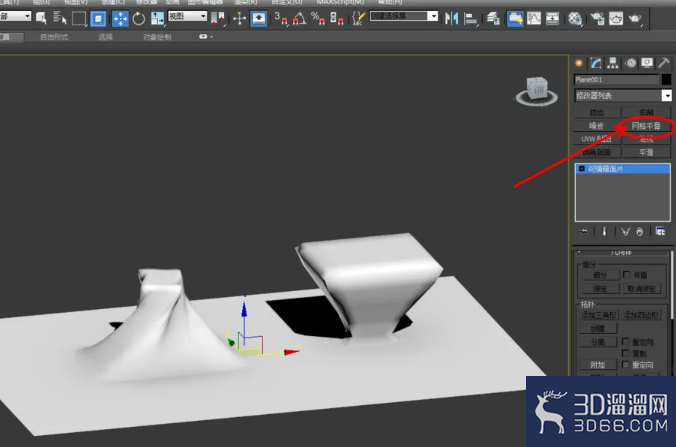This screenshot has height=447, width=676.
Task: Open the Material Editor
Action: coord(575,19)
